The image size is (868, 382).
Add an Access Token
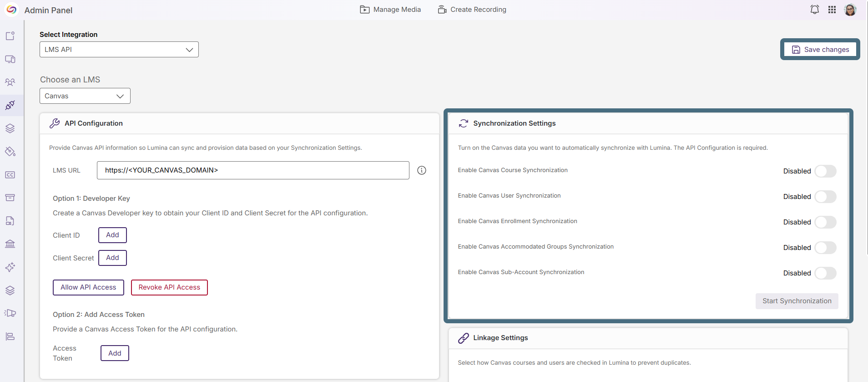coord(115,353)
